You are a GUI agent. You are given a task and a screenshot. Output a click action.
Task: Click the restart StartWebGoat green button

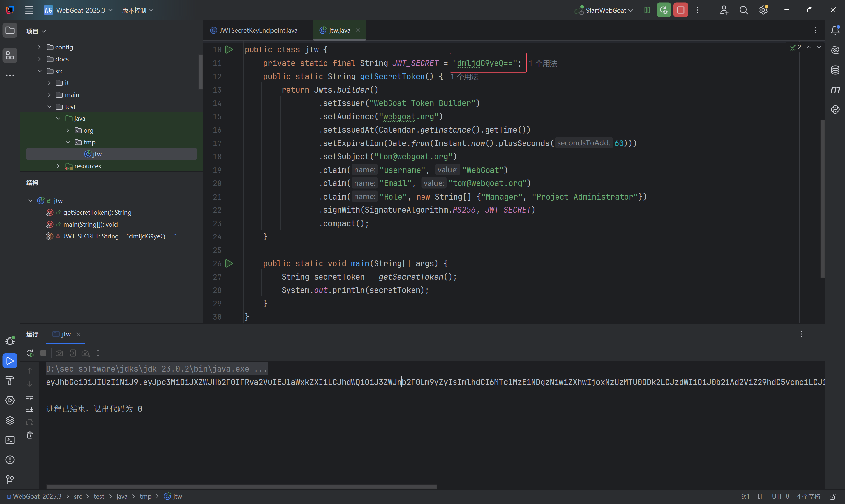tap(663, 10)
